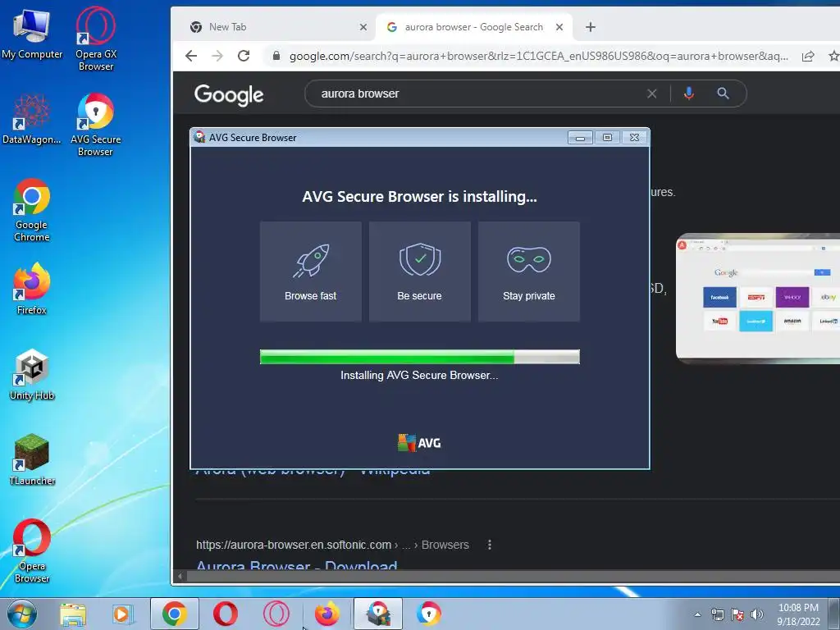Click the site lock icon

tap(276, 56)
